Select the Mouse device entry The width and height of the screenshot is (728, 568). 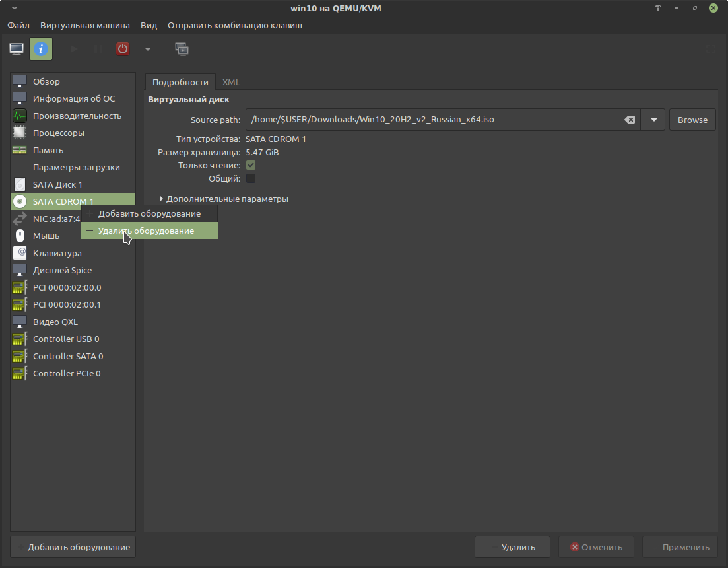click(46, 236)
